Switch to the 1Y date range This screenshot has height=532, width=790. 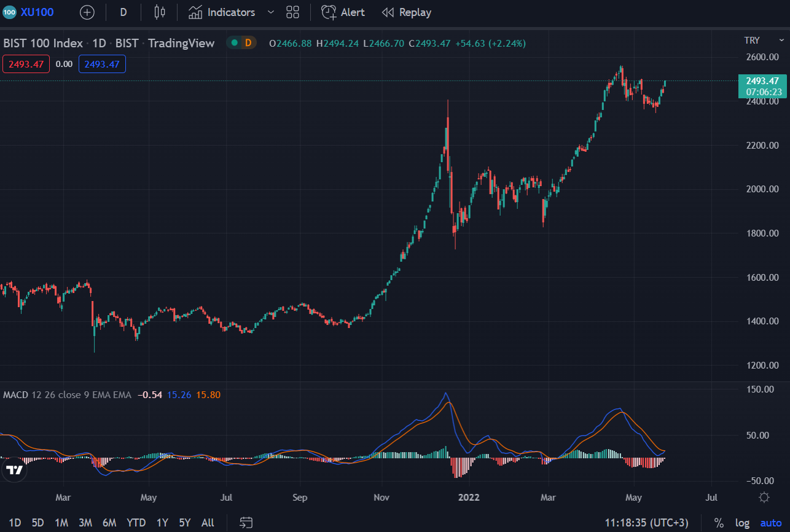tap(162, 523)
